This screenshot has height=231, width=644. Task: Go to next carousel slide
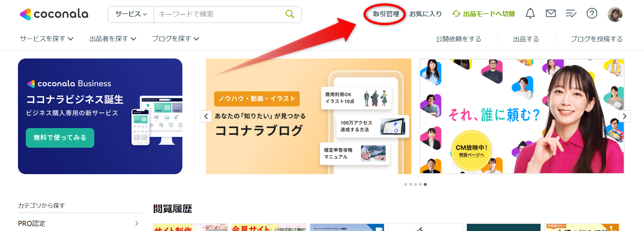tap(624, 116)
